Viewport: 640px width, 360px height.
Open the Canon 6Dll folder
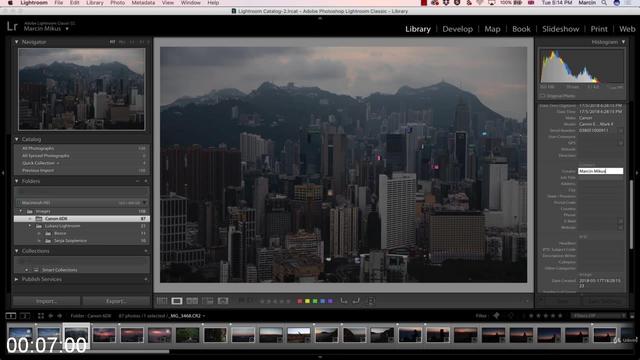pos(82,218)
